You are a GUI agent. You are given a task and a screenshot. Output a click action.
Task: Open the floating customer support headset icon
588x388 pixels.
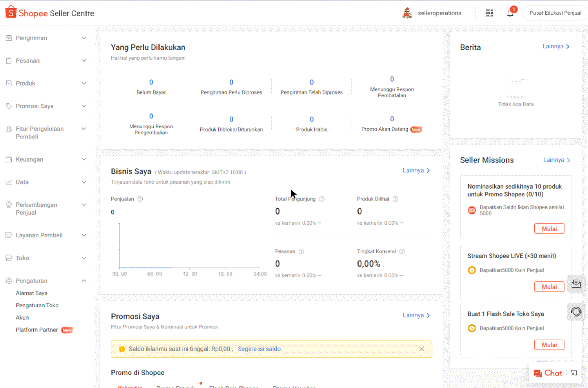pos(576,311)
